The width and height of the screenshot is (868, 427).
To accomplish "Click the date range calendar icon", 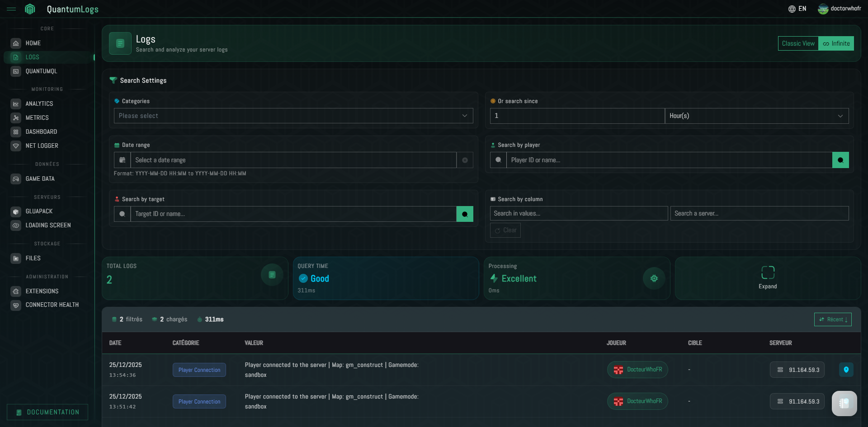I will click(122, 160).
